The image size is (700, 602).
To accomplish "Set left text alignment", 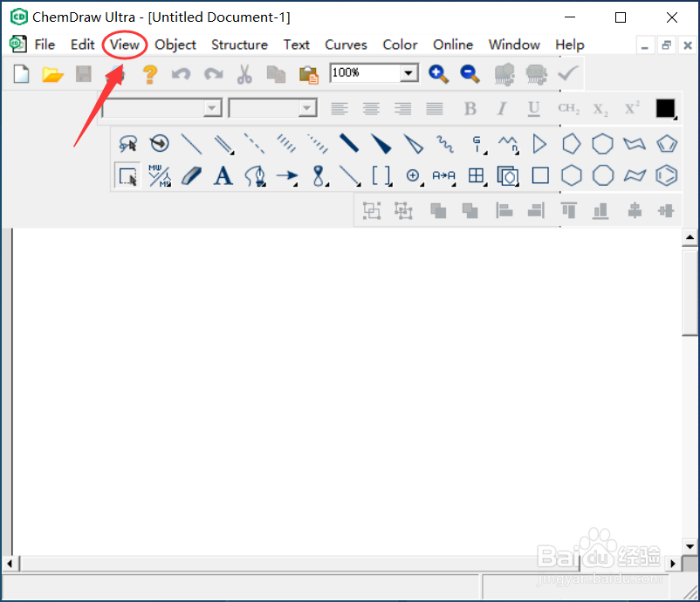I will (x=340, y=108).
